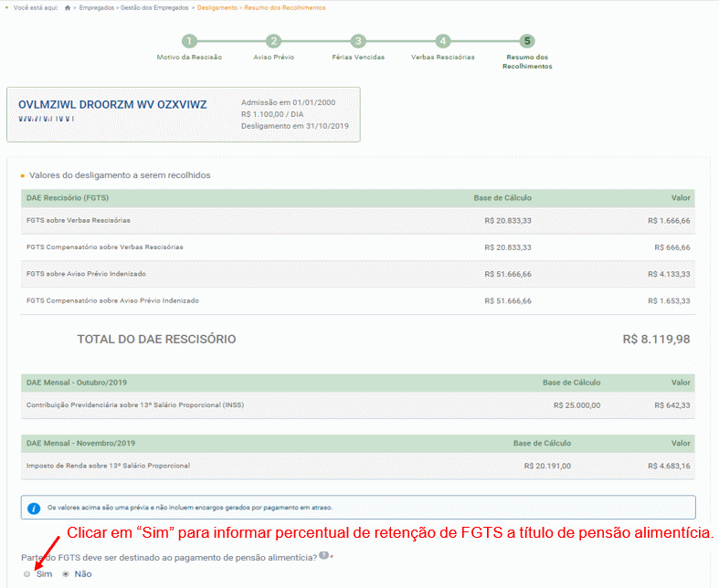Click DAE Mensal - Outubro/2019 header

357,383
